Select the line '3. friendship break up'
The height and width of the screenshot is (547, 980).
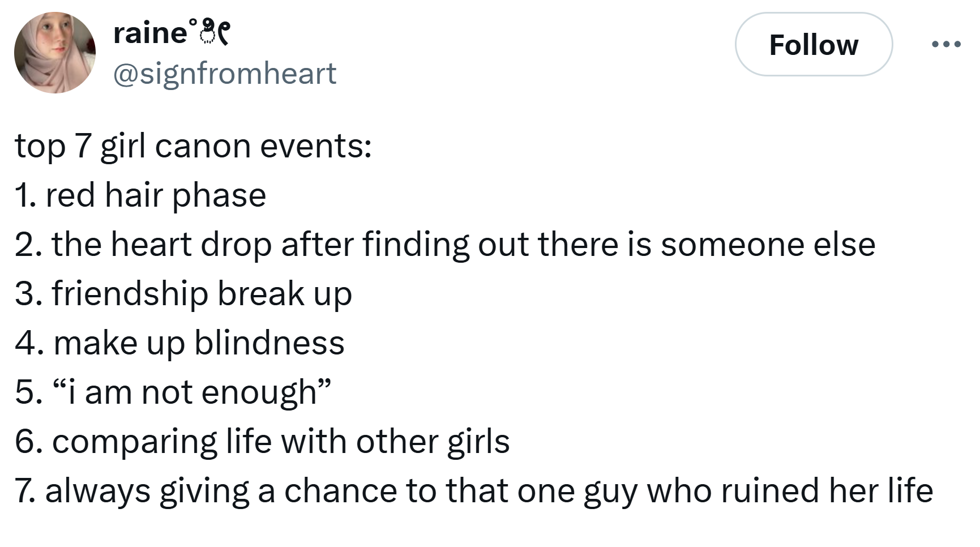click(183, 294)
